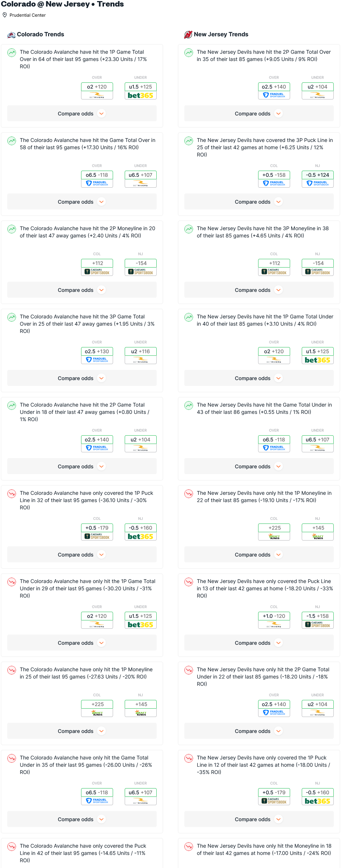Click the New Jersey Trends heading

[221, 34]
